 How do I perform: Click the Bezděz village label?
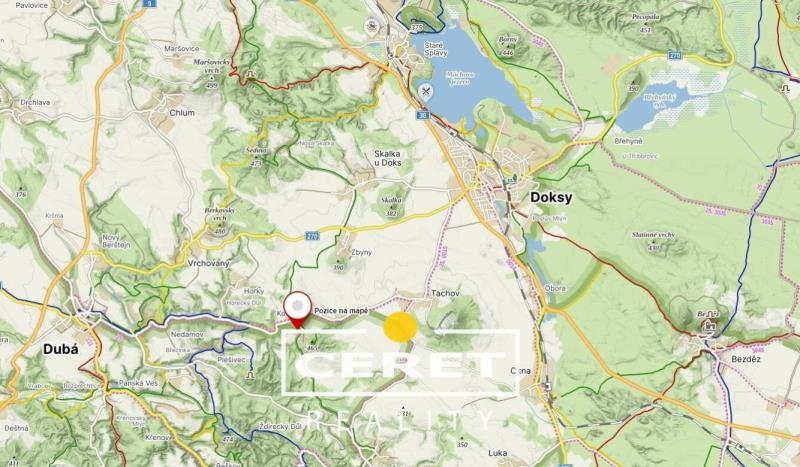coord(746,359)
